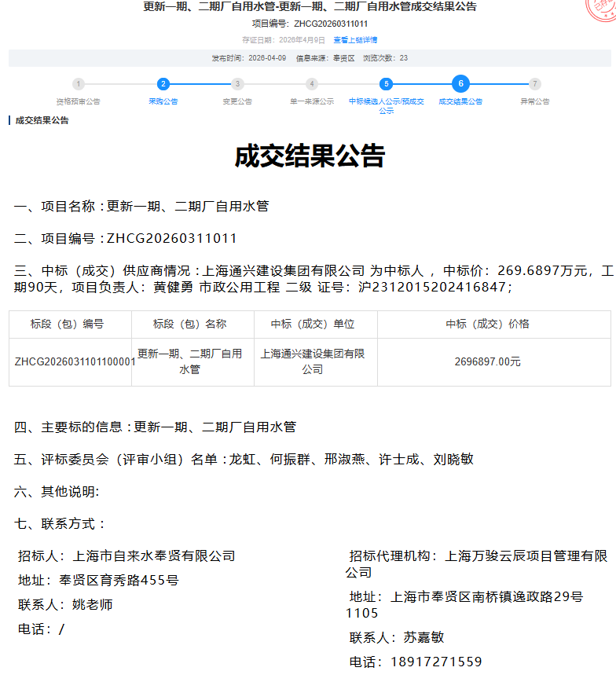
Task: Go to the 单一来源公示 tab
Action: click(312, 102)
